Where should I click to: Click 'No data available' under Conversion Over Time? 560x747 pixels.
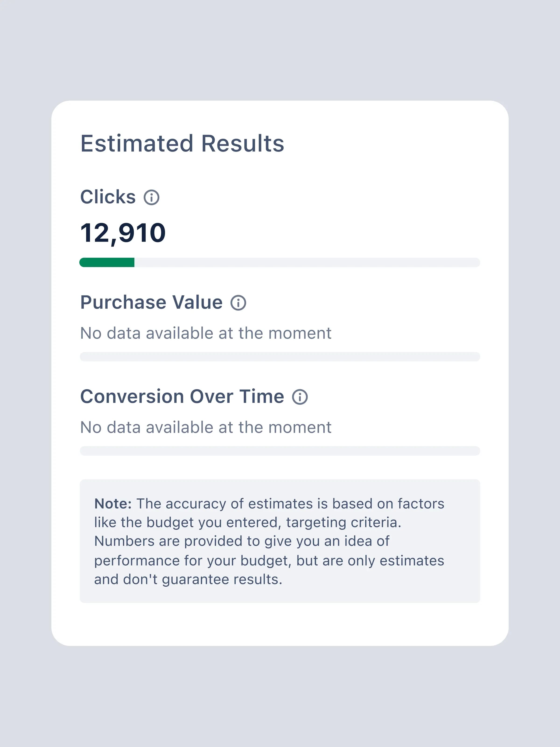206,427
